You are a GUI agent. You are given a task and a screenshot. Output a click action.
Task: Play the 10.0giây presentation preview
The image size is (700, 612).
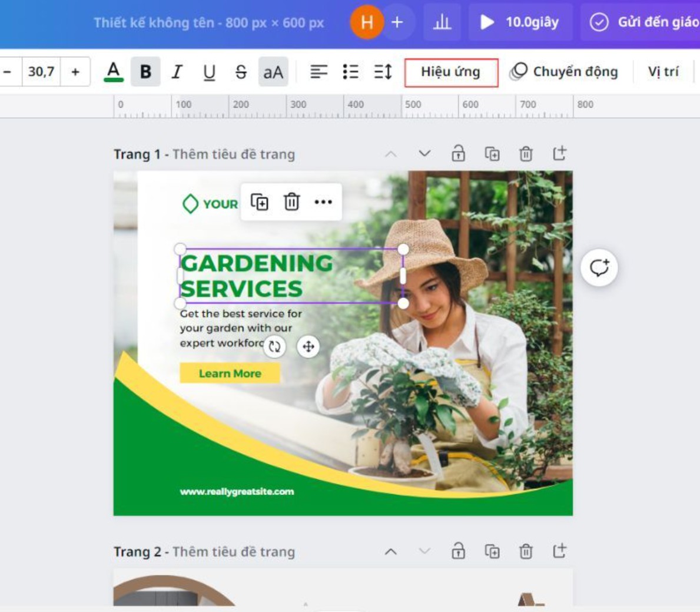tap(520, 22)
